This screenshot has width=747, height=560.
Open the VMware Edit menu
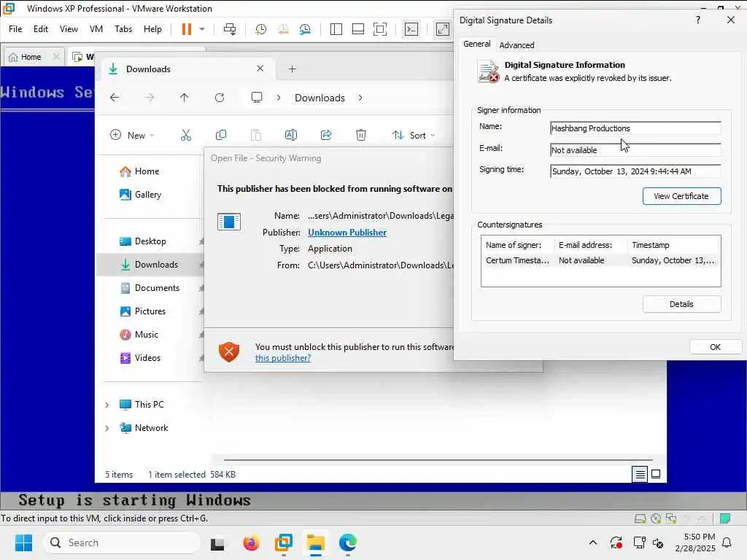(41, 29)
